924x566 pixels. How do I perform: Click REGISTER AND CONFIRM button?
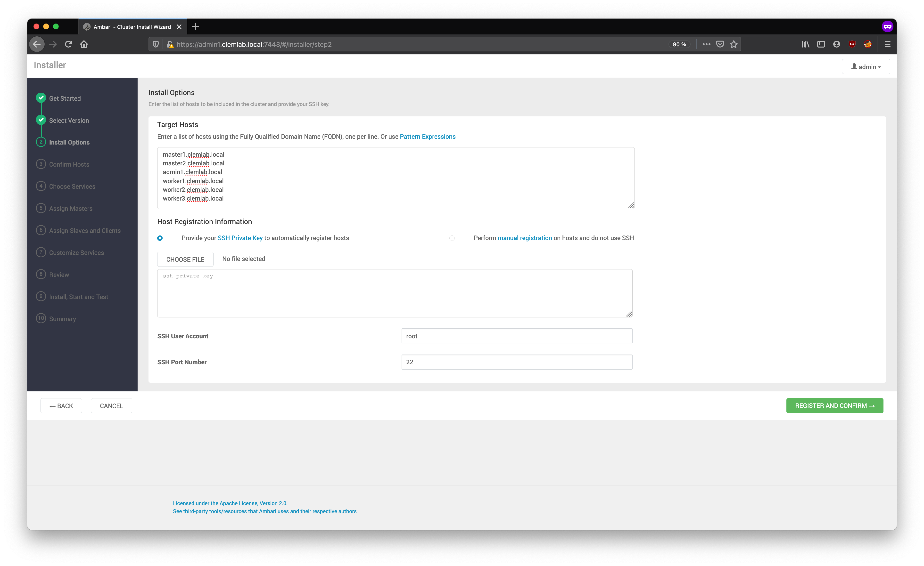pos(835,406)
